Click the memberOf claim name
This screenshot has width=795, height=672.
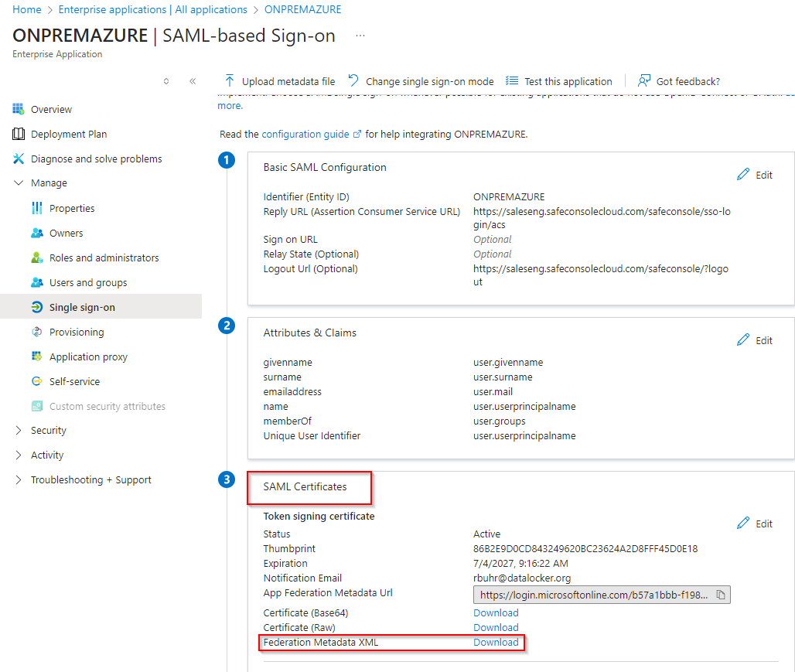[x=288, y=421]
